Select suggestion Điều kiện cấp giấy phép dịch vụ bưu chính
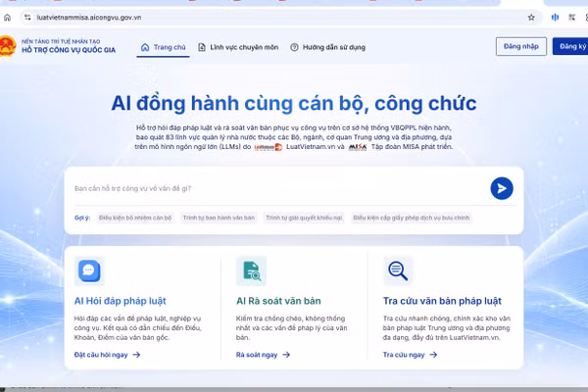Viewport: 588px width, 392px height. [412, 218]
